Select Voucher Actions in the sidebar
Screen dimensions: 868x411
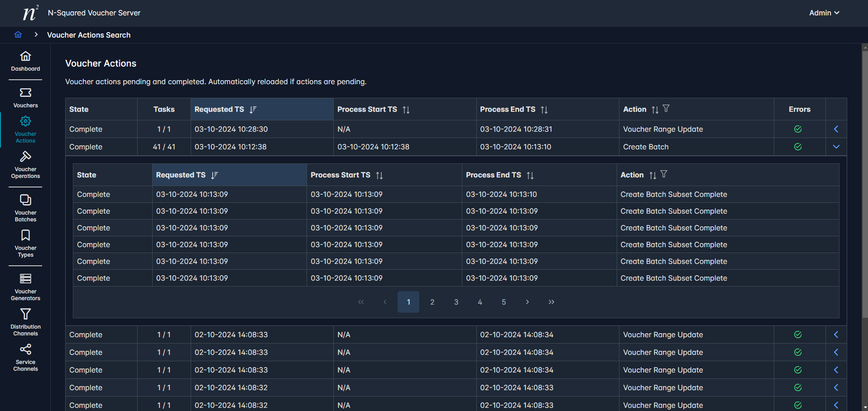coord(25,129)
